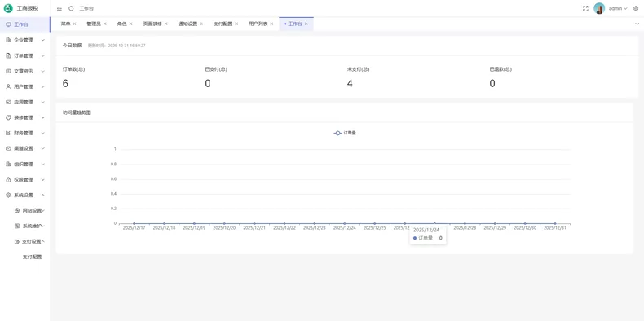Enter fullscreen mode via the top-right icon
This screenshot has width=644, height=321.
tap(585, 8)
